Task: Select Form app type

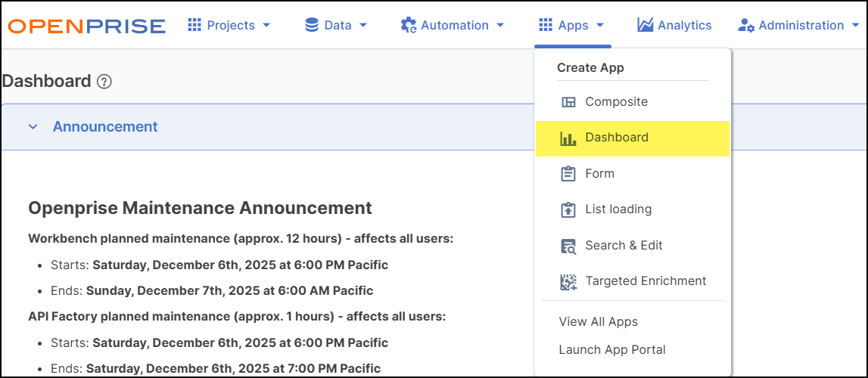Action: 632,174
